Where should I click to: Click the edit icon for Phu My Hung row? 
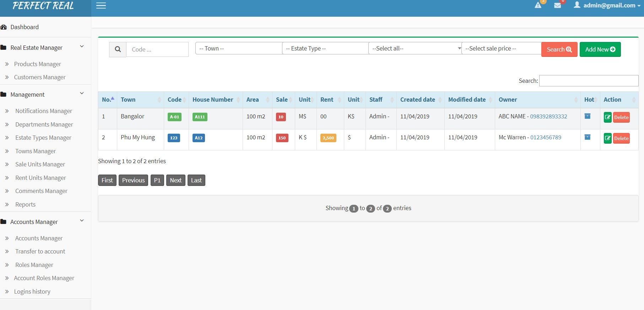[x=607, y=138]
